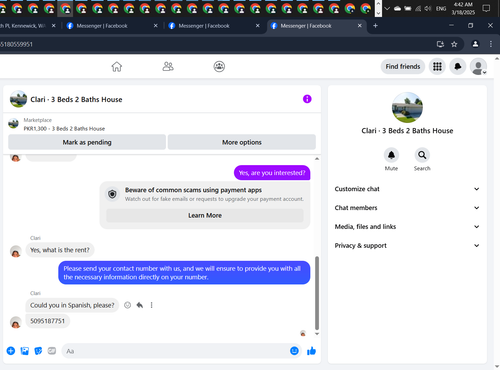Close the active Messenger tab

click(360, 26)
